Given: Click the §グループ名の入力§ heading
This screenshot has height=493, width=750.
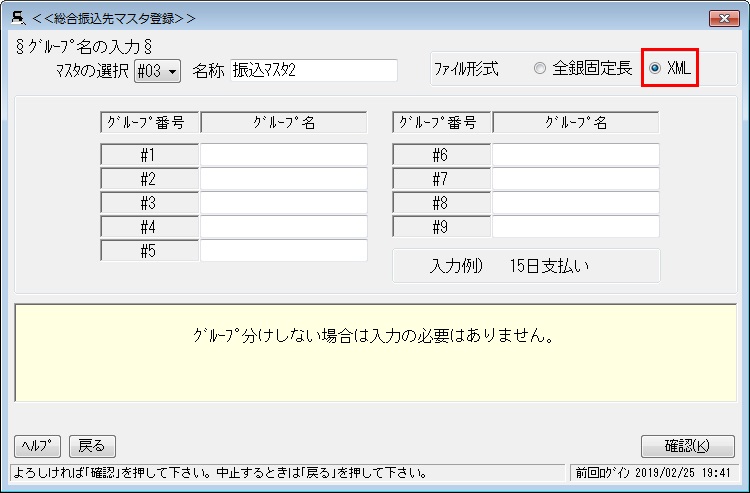Looking at the screenshot, I should click(84, 47).
